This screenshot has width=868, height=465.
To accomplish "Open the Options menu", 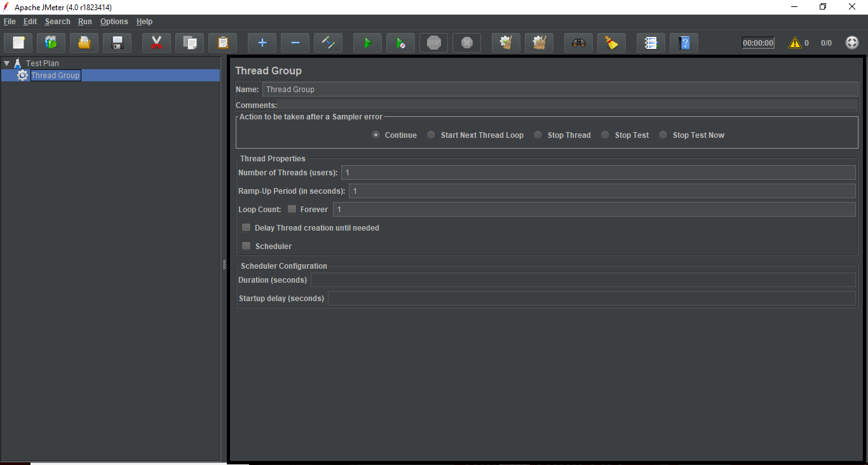I will click(x=114, y=22).
